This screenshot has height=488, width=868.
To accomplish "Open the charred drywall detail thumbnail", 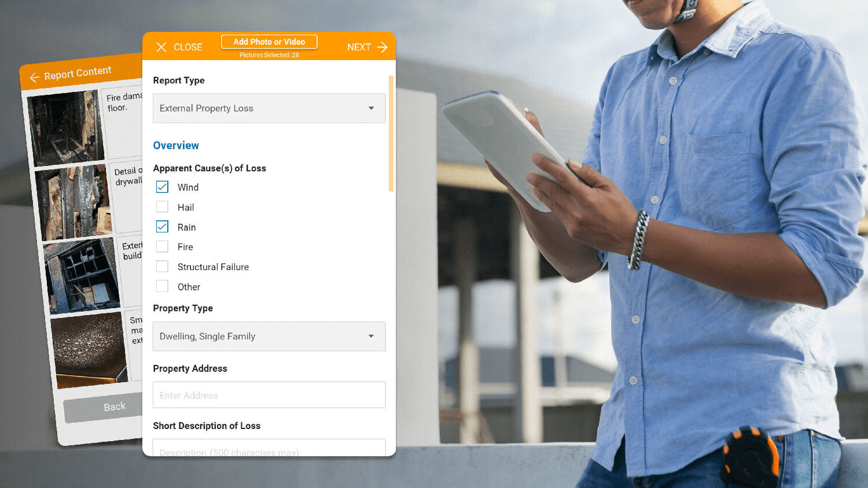I will (x=74, y=202).
